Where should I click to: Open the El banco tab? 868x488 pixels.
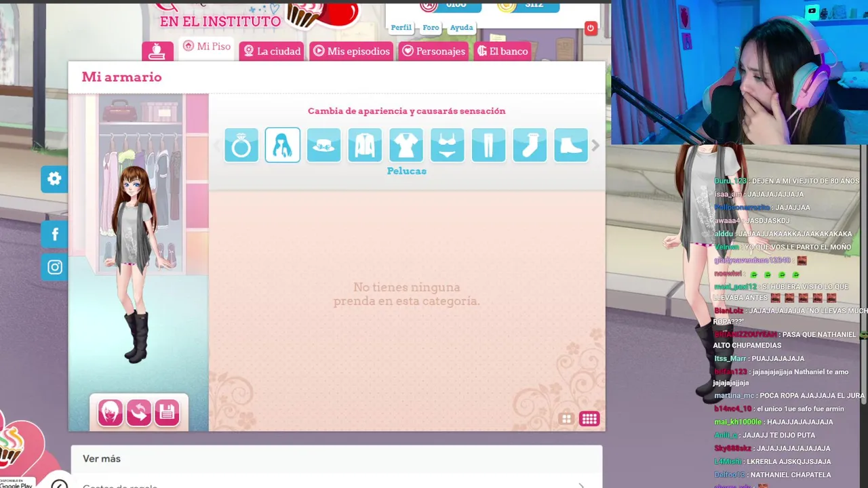coord(502,51)
